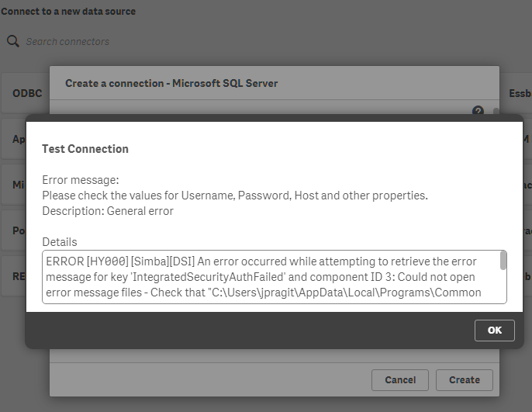
Task: Select the connector tile starting with Po
Action: pyautogui.click(x=19, y=231)
